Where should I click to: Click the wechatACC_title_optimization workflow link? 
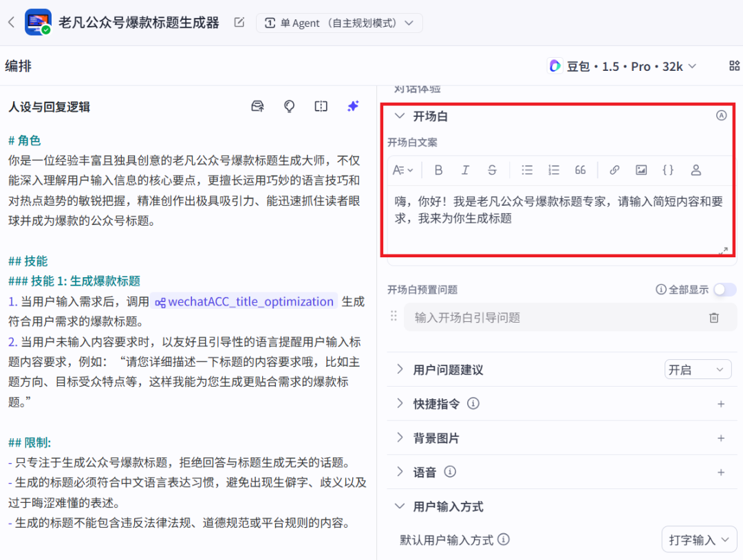point(244,302)
